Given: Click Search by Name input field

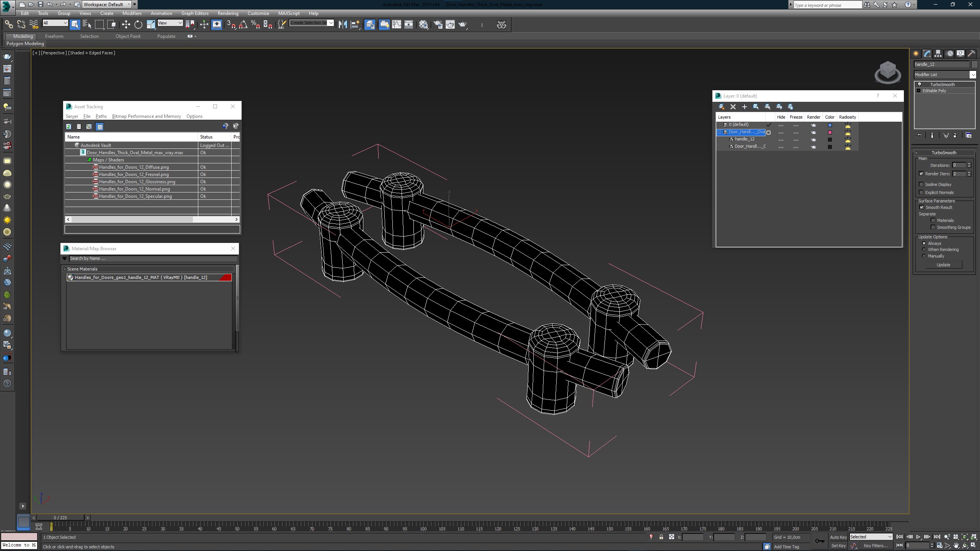Looking at the screenshot, I should click(152, 258).
